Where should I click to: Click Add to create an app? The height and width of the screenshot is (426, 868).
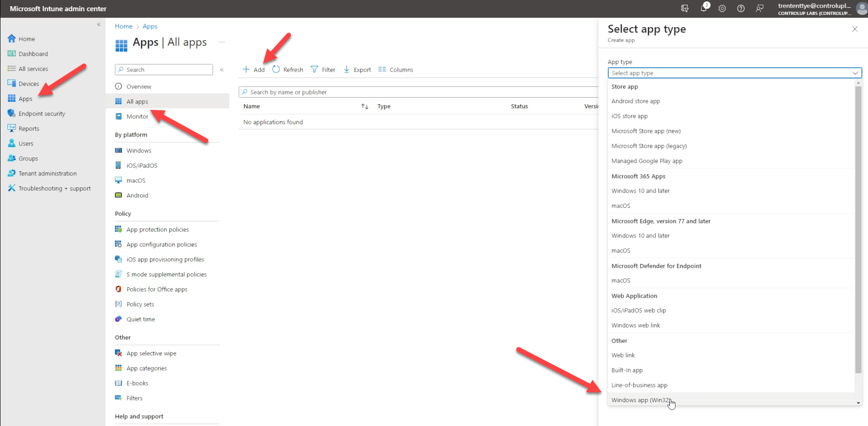(x=254, y=70)
